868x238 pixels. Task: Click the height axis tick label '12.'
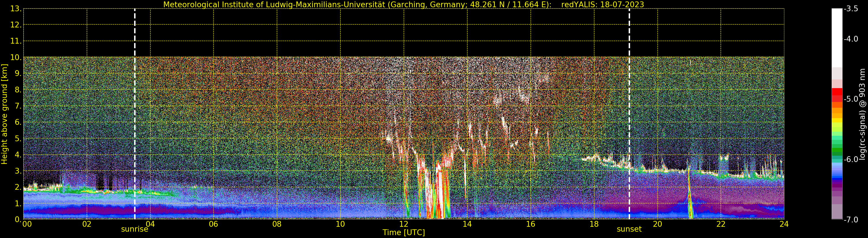[16, 25]
